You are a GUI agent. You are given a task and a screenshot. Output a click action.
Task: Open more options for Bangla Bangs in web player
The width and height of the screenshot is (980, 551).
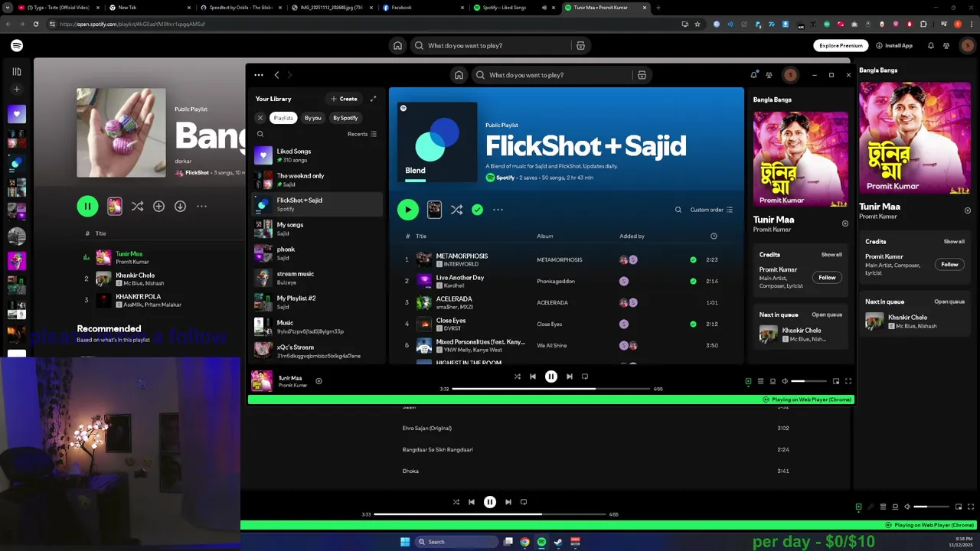click(x=202, y=207)
